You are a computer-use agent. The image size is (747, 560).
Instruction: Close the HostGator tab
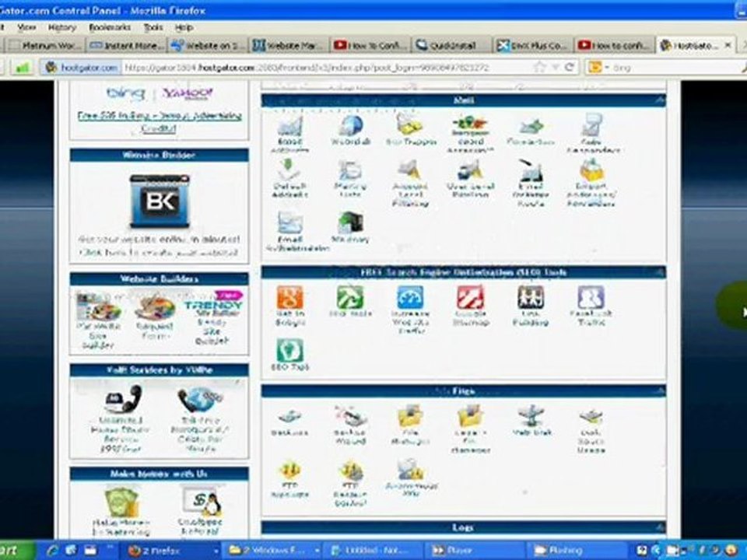(x=728, y=45)
